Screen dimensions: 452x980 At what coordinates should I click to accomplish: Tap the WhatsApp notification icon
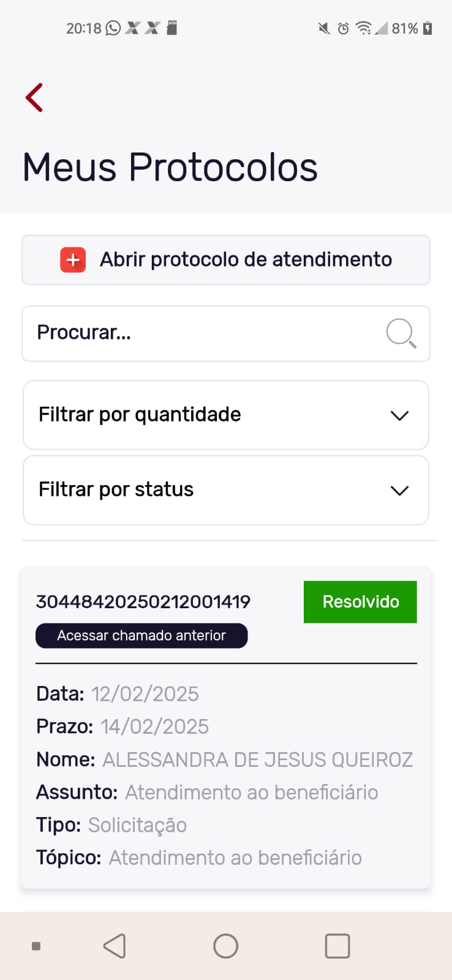(x=113, y=28)
